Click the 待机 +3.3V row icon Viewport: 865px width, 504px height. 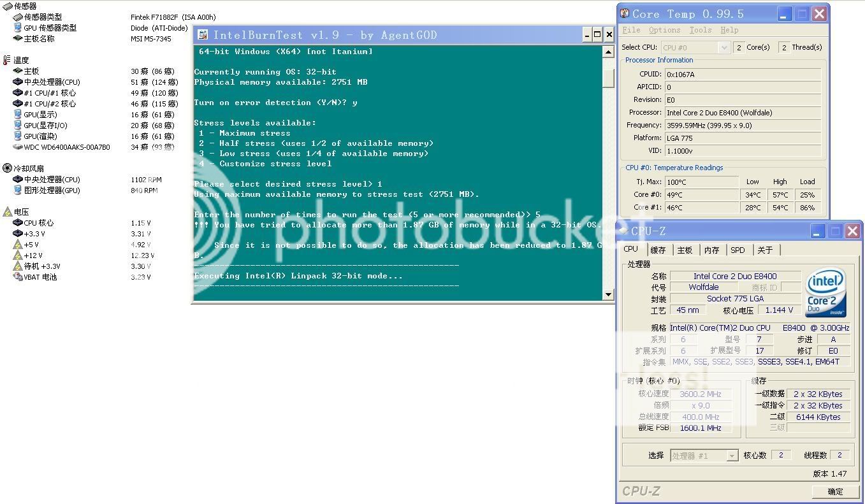click(x=18, y=266)
